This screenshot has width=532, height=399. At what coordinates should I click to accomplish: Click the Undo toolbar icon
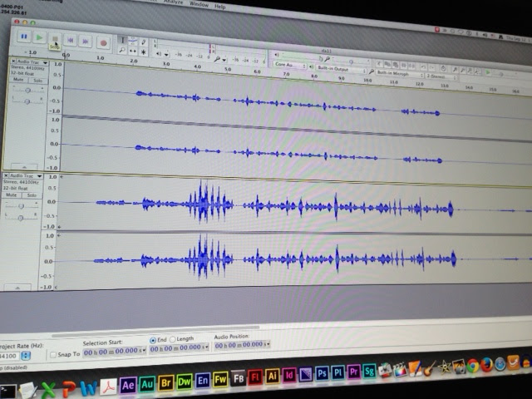click(x=423, y=66)
